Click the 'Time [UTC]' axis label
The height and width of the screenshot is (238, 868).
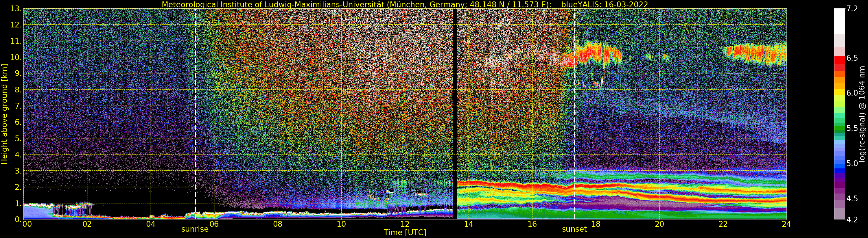click(x=405, y=233)
